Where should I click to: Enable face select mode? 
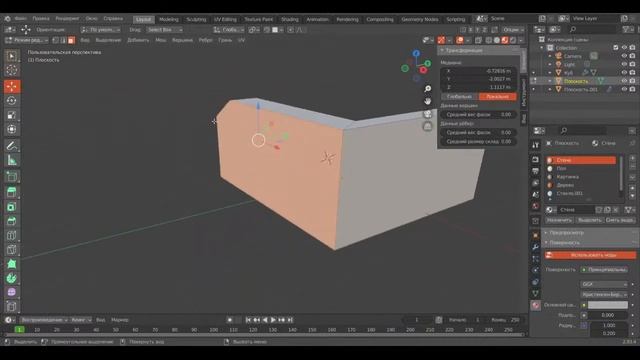tap(71, 40)
